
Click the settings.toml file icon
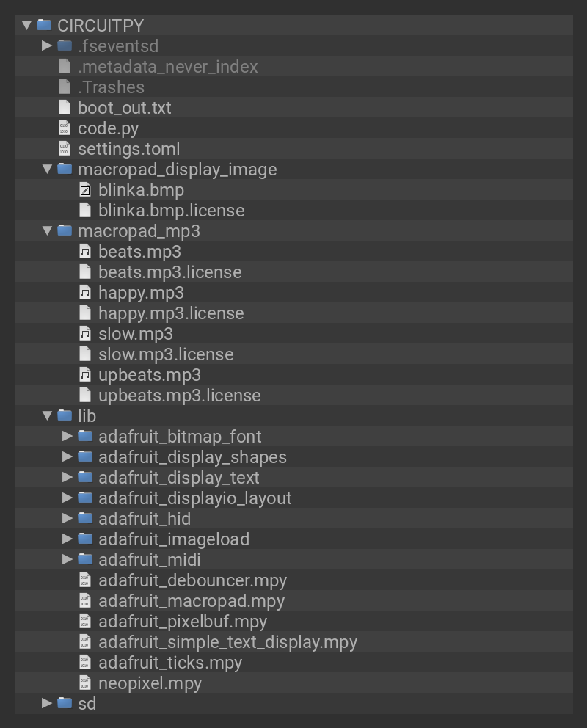65,149
